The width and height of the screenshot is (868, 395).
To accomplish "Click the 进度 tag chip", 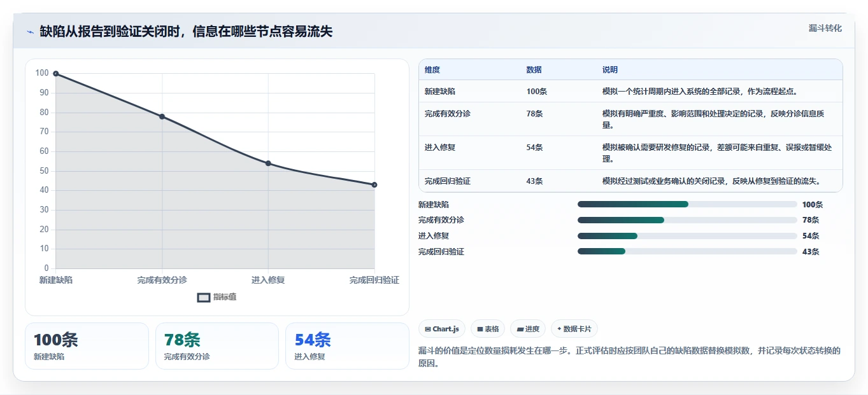I will (x=528, y=329).
